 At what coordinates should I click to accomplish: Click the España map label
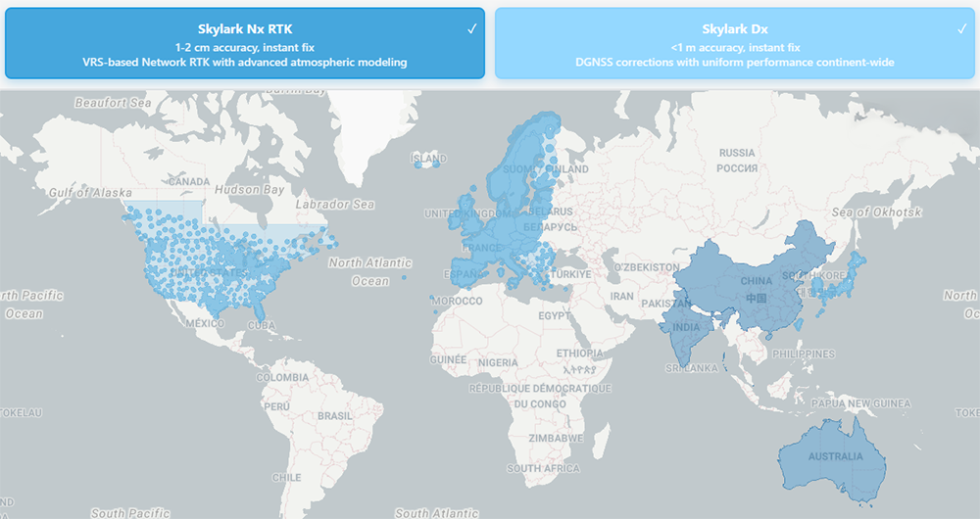(464, 274)
